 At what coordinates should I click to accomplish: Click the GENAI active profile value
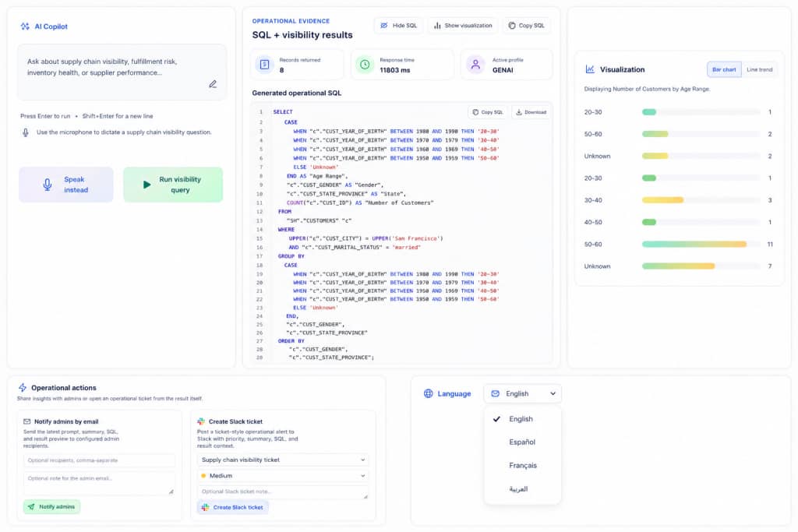[x=503, y=70]
